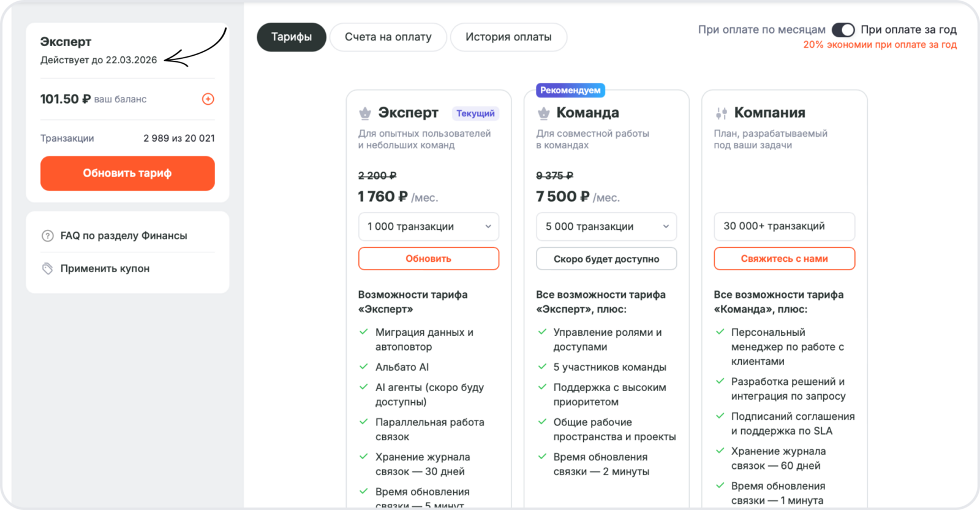Image resolution: width=980 pixels, height=510 pixels.
Task: Click the 30 000+ транзакций field
Action: coord(784,226)
